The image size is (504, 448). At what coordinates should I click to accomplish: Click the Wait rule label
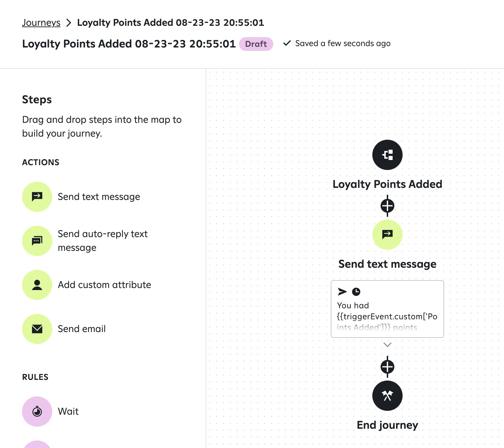coord(68,412)
